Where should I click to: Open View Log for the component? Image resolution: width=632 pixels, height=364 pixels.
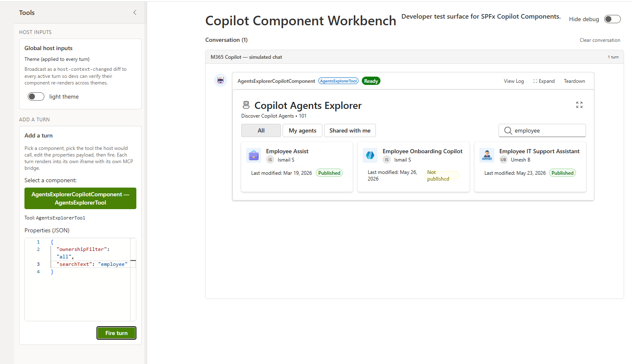(514, 81)
